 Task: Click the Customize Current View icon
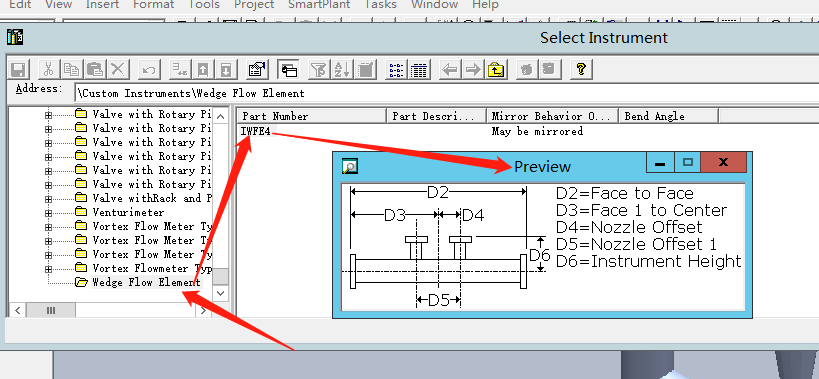(x=365, y=69)
